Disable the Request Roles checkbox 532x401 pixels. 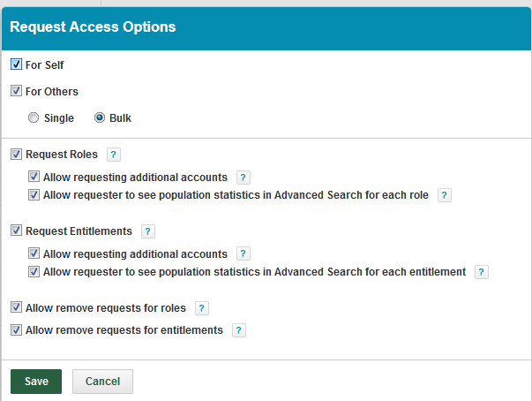(x=16, y=155)
